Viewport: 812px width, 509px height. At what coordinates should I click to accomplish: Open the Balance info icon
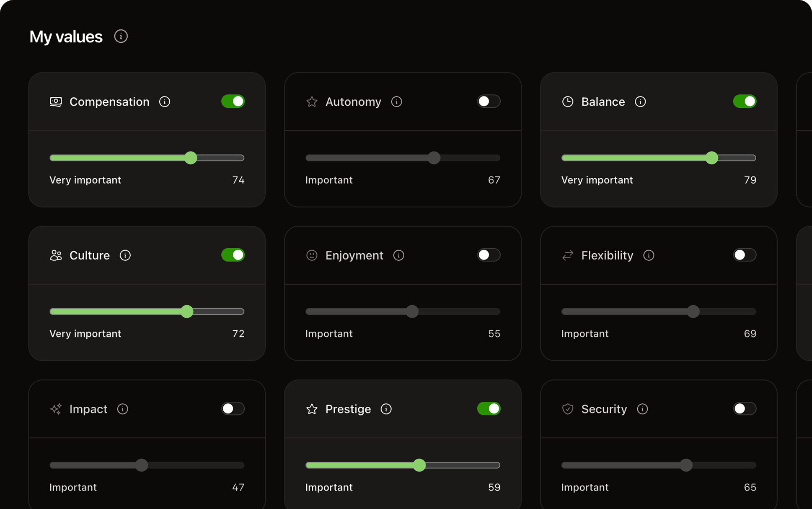coord(640,101)
